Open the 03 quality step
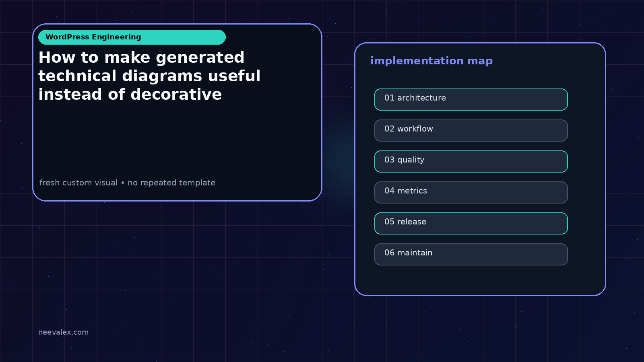Screen dimensions: 644x362 [x=471, y=161]
